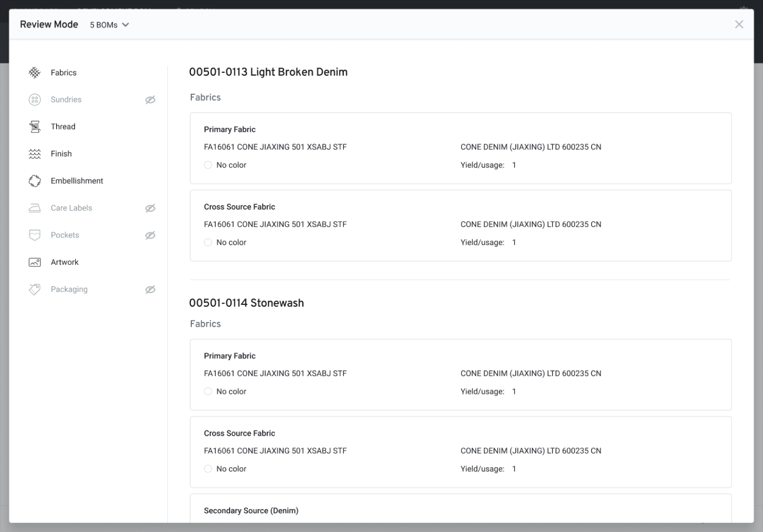Toggle visibility eye for Care Labels
763x532 pixels.
(150, 208)
